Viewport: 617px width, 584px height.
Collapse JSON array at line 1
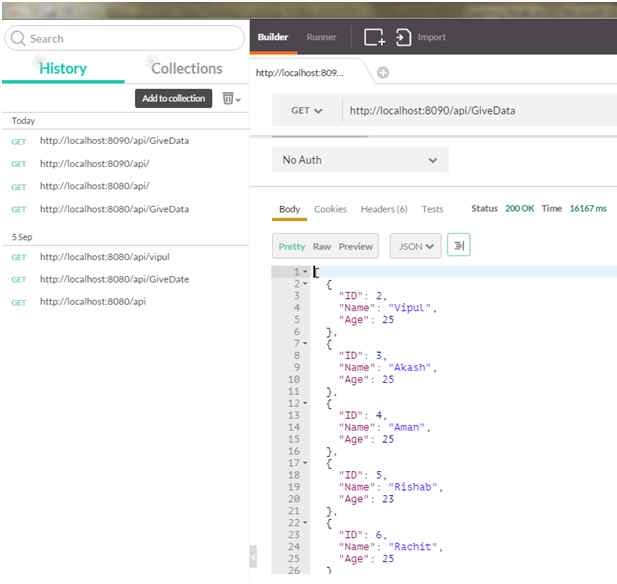[x=305, y=272]
